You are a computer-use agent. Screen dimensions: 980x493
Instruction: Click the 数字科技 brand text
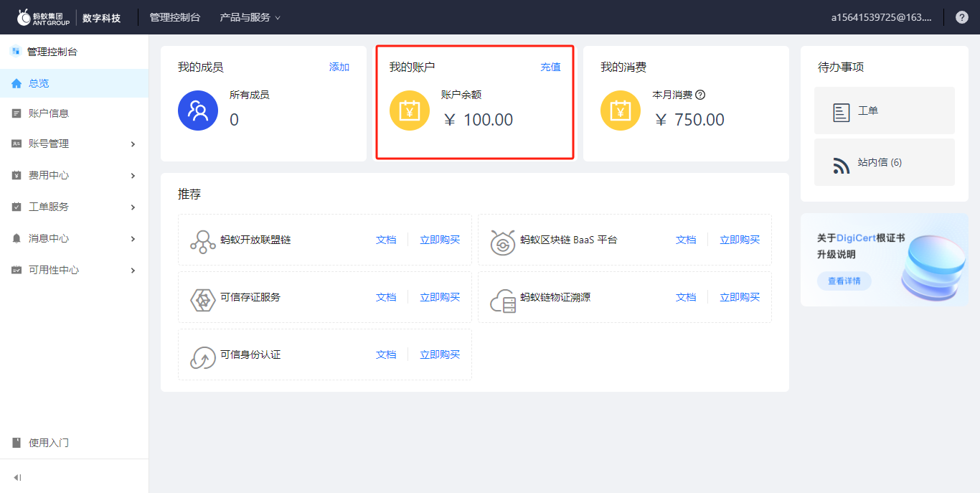coord(101,18)
